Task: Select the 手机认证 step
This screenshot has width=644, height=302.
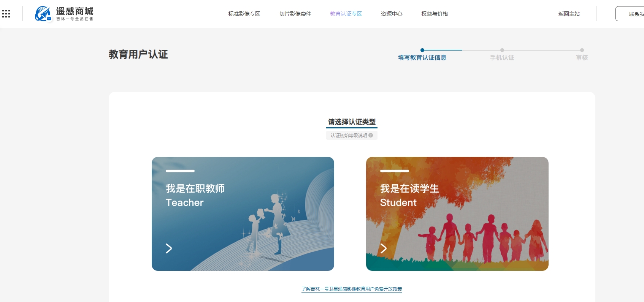Action: 502,57
